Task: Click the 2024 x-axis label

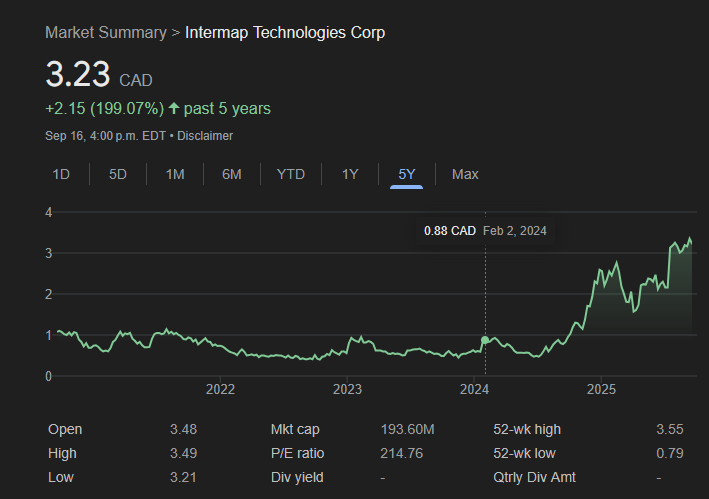Action: [x=474, y=389]
